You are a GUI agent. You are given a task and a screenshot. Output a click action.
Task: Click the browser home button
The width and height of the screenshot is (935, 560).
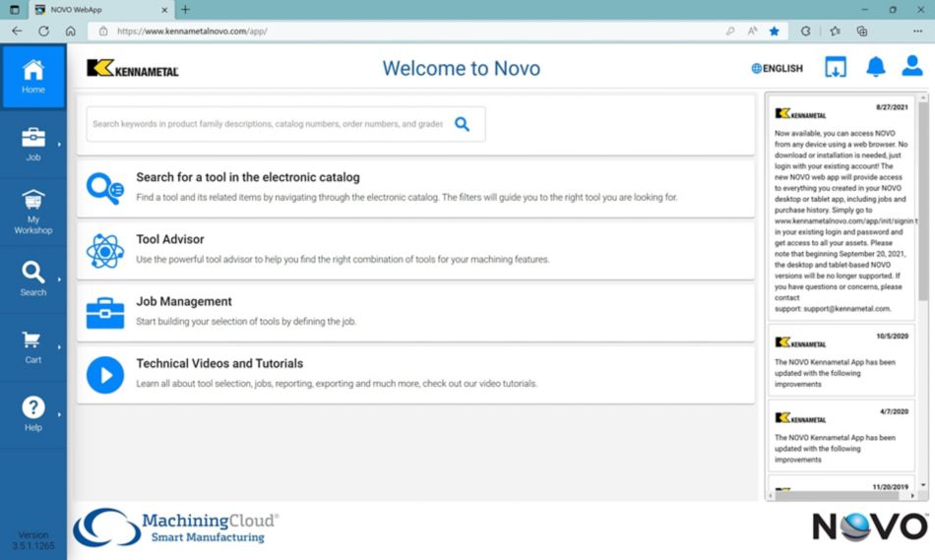pos(70,31)
